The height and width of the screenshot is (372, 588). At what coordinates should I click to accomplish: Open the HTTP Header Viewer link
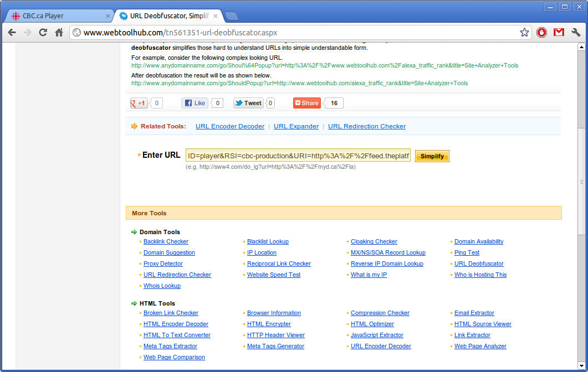click(x=275, y=335)
